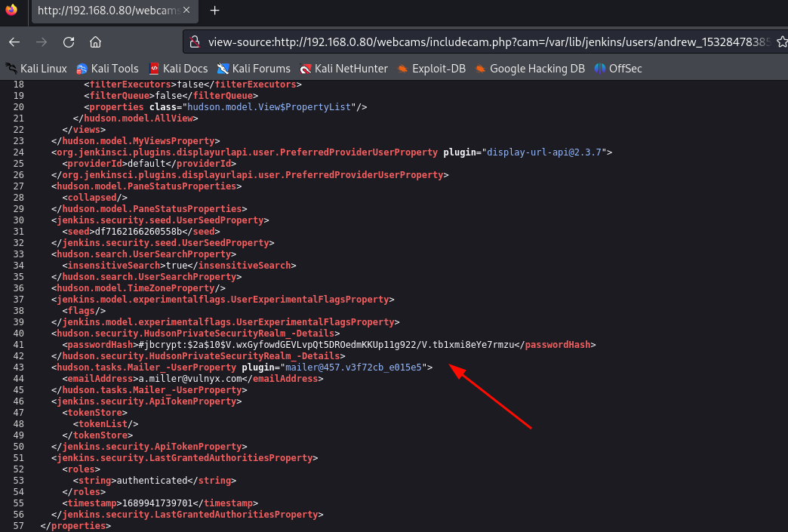This screenshot has width=788, height=532.
Task: Click the closing properties tag on line 57
Action: coord(75,525)
